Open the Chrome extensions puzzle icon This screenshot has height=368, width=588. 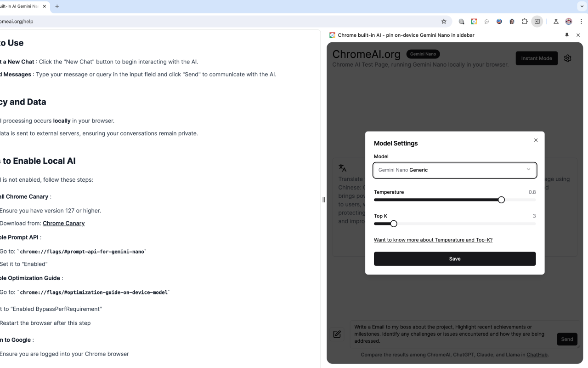coord(524,21)
